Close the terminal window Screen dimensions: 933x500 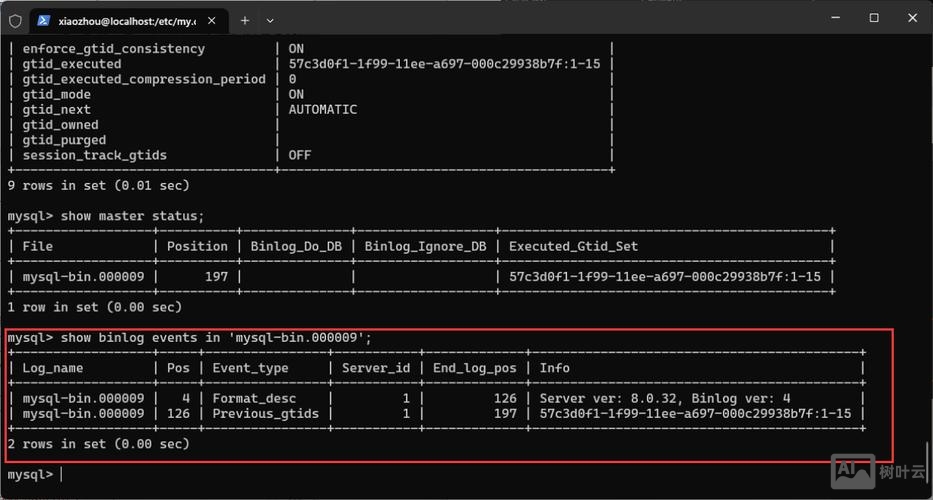[912, 18]
